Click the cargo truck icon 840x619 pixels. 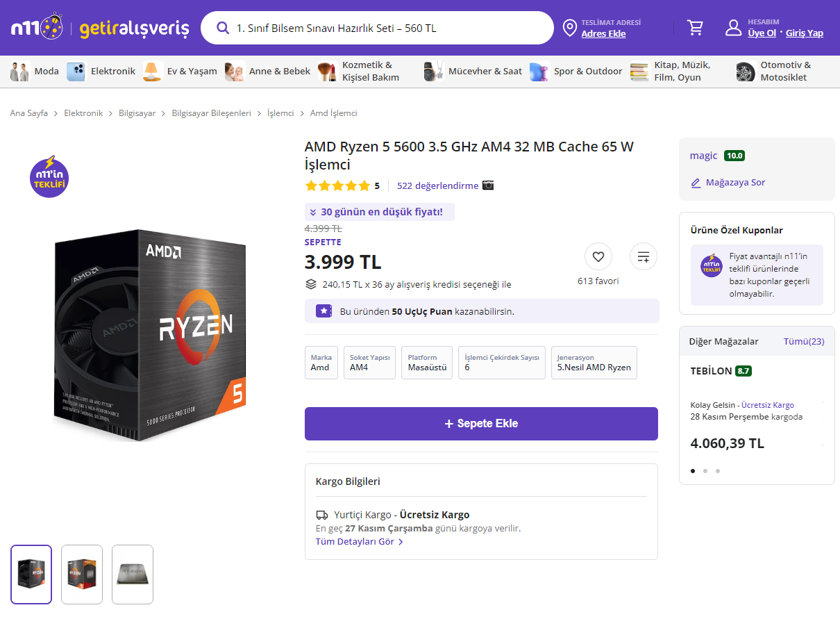[322, 515]
